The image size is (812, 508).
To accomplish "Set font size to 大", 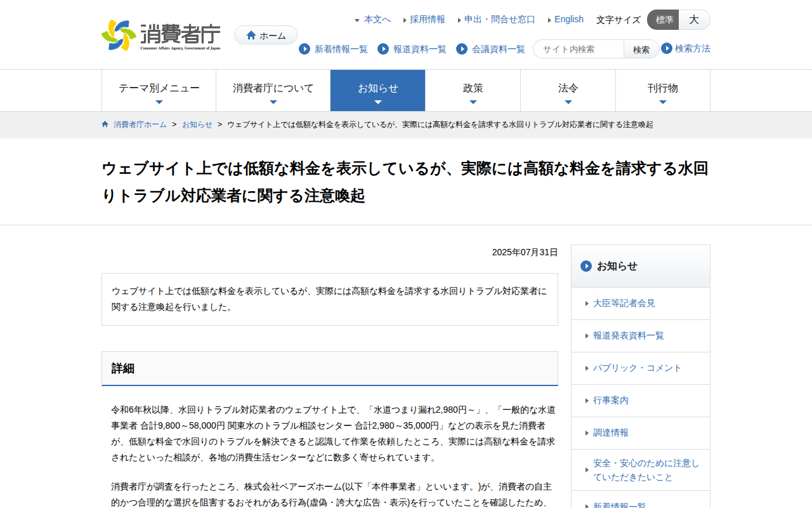I will coord(695,20).
